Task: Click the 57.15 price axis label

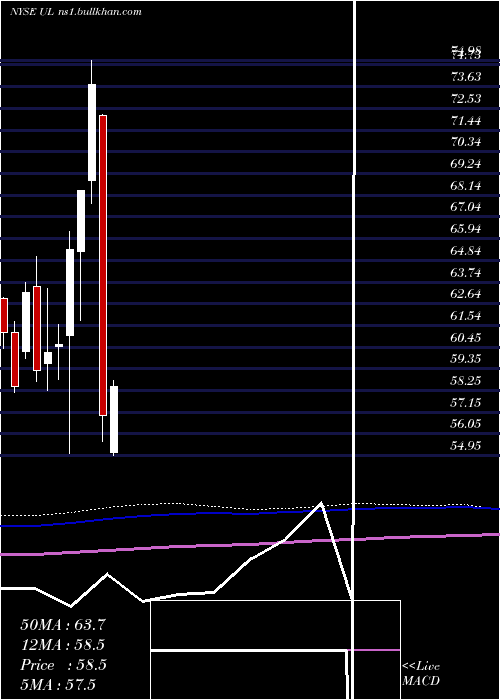Action: 467,403
